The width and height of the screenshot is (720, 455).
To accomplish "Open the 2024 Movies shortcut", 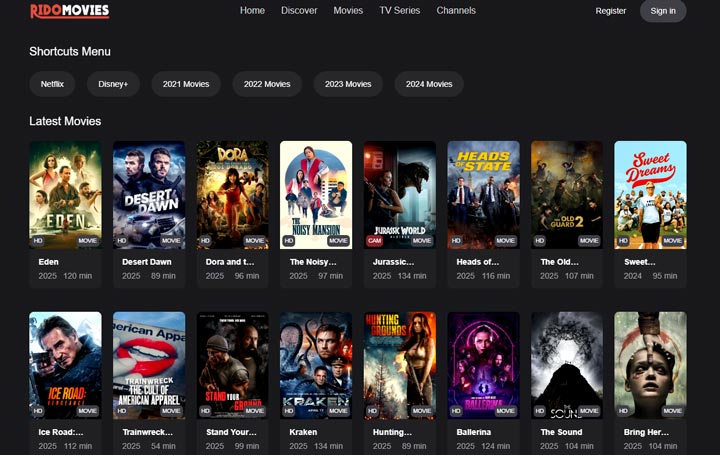I will point(429,84).
